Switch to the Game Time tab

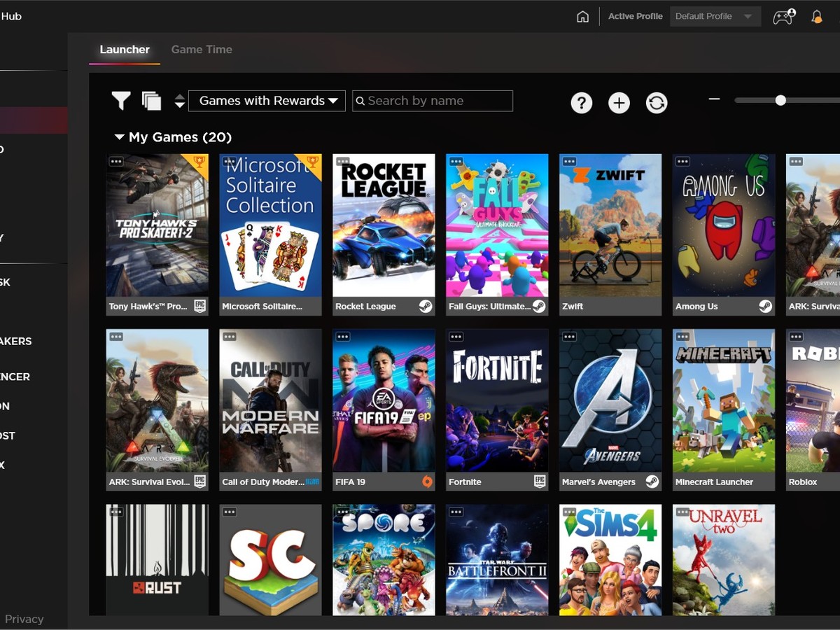click(202, 50)
